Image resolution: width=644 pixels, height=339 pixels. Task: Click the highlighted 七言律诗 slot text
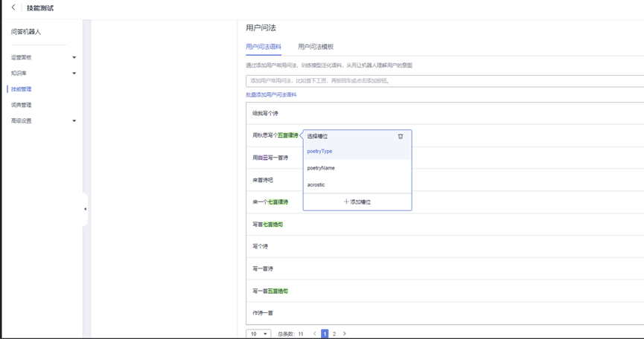click(x=278, y=202)
